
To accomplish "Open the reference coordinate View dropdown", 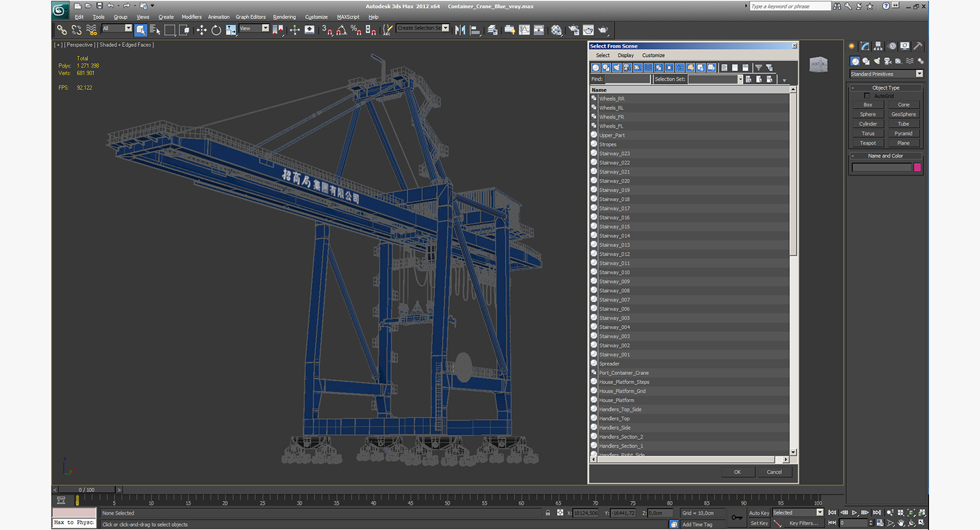I will click(x=254, y=28).
